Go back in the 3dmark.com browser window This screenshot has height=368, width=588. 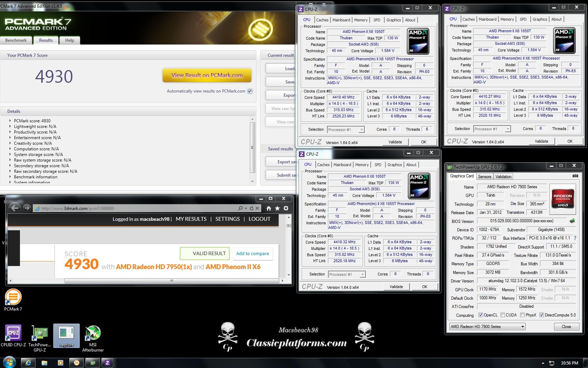click(14, 208)
